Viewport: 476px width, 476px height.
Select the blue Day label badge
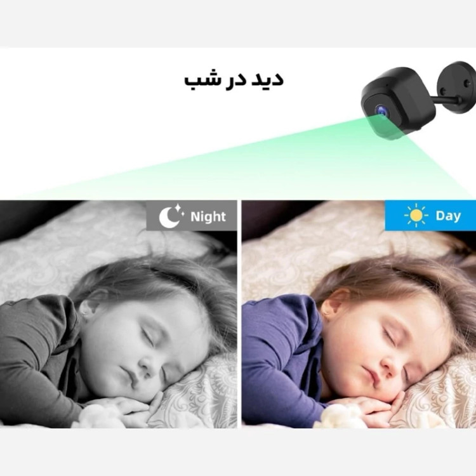coord(430,216)
